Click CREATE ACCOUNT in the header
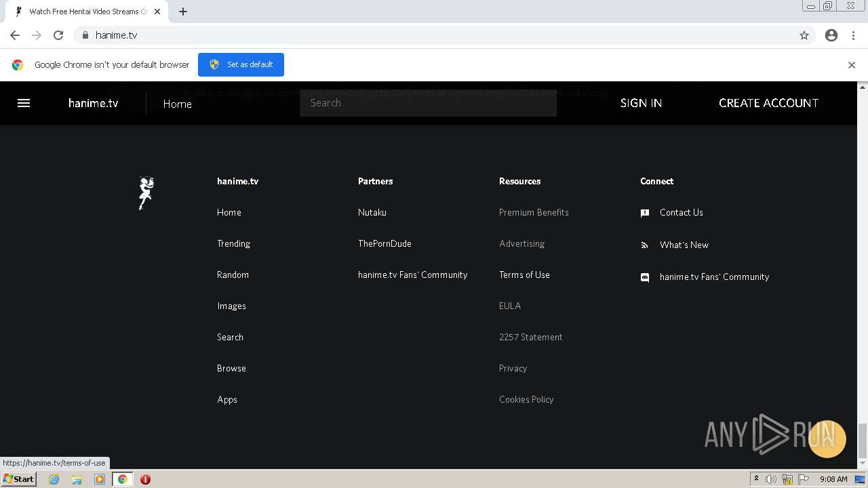868x488 pixels. 768,103
